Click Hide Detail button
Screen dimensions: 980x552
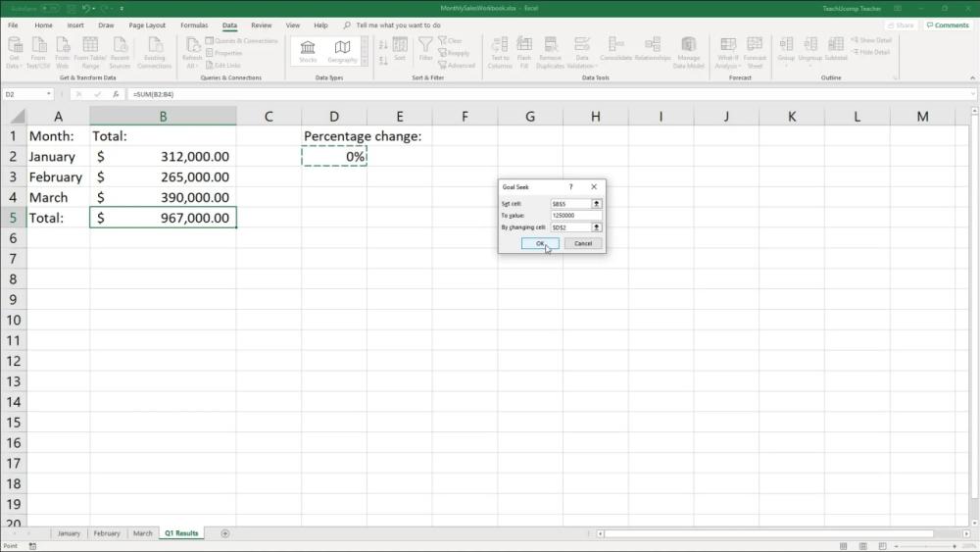(870, 52)
